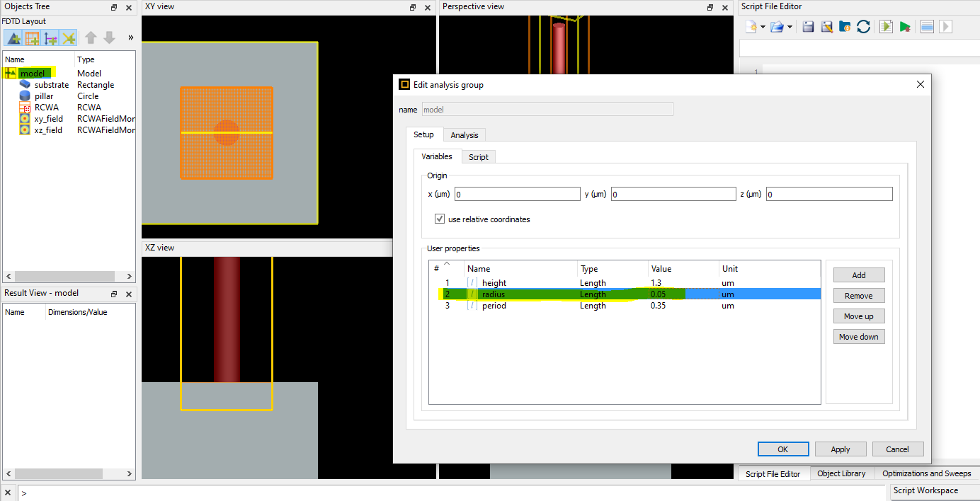Click the reload script circular arrows icon
The image size is (980, 501).
pos(863,27)
